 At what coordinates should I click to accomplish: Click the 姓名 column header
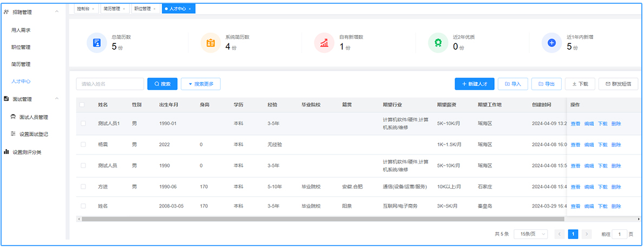coord(103,105)
